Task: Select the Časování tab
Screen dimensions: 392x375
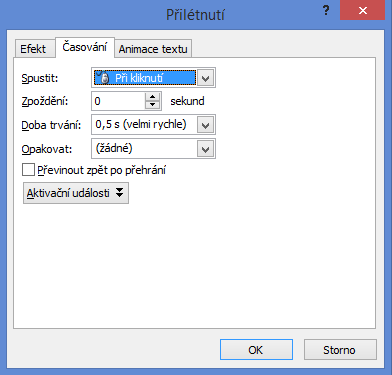Action: [x=85, y=47]
